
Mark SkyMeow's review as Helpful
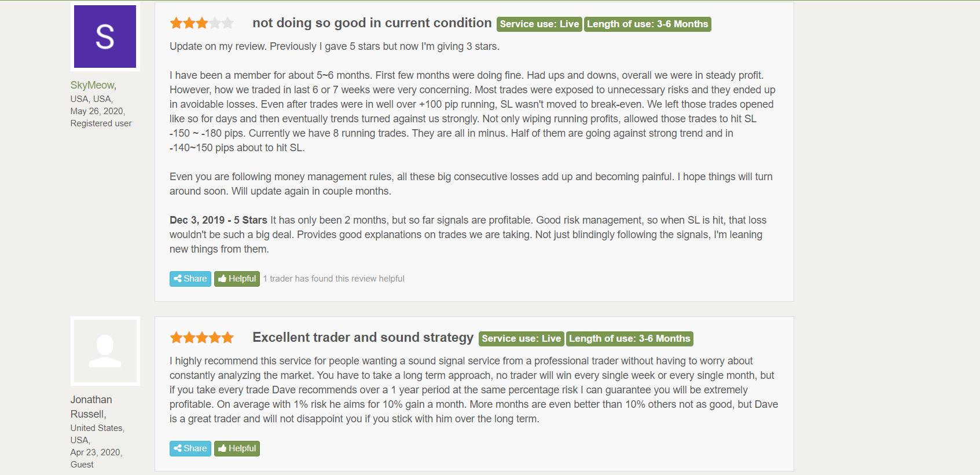237,279
